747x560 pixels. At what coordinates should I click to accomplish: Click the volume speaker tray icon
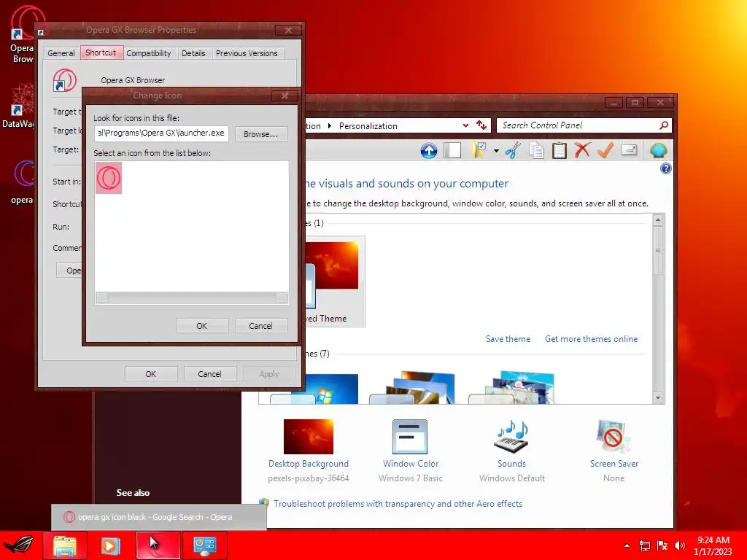(680, 545)
